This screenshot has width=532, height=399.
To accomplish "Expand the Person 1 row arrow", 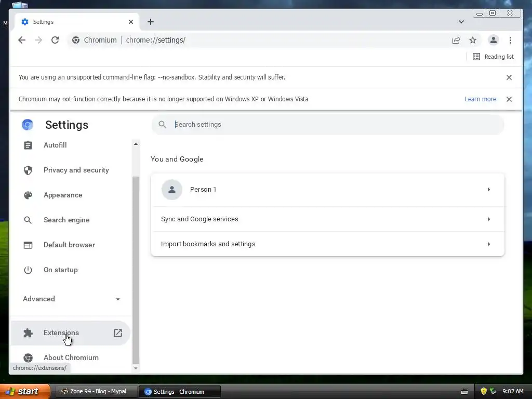I will click(x=488, y=190).
